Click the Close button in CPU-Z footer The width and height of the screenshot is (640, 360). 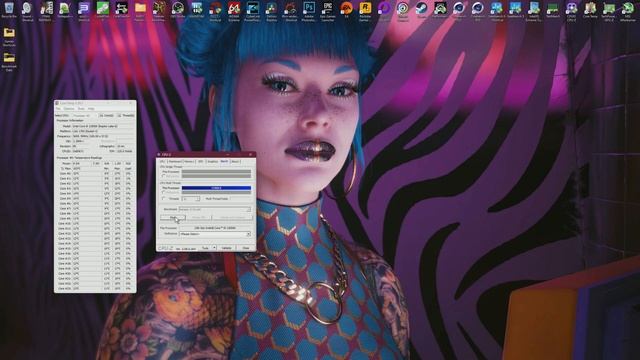click(246, 248)
